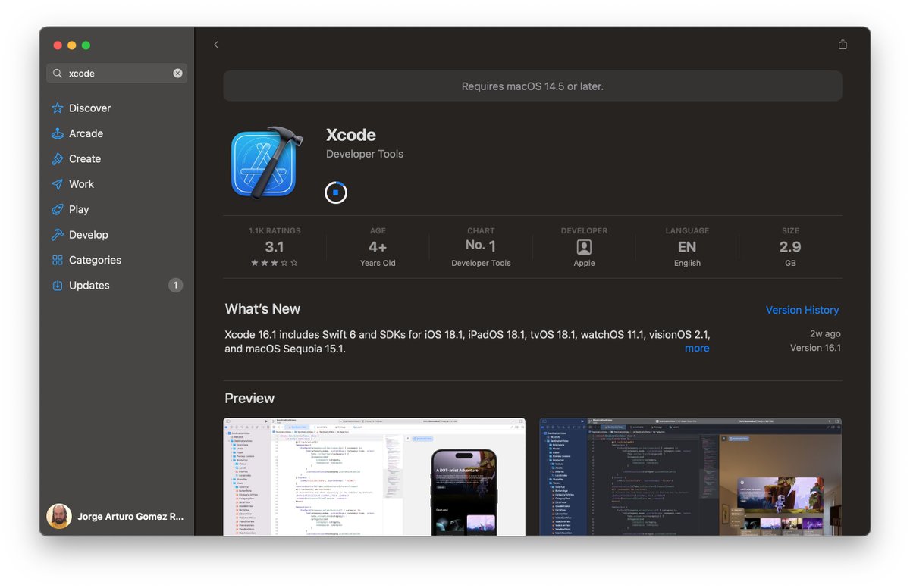Open Work section label

coord(81,184)
